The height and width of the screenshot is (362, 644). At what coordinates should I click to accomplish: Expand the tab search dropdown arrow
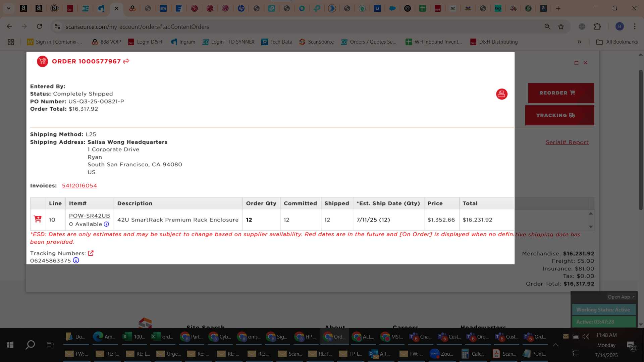[x=9, y=8]
